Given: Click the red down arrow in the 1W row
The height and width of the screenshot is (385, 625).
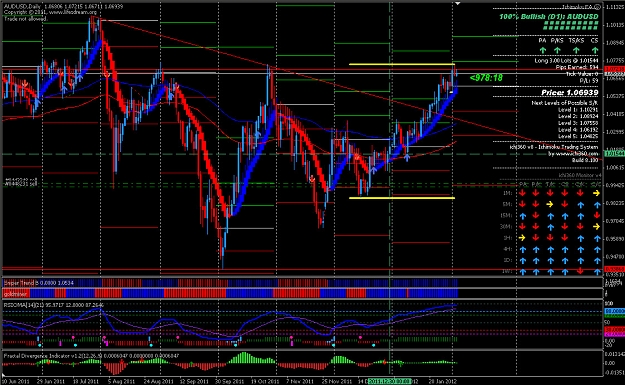Looking at the screenshot, I should tap(580, 271).
